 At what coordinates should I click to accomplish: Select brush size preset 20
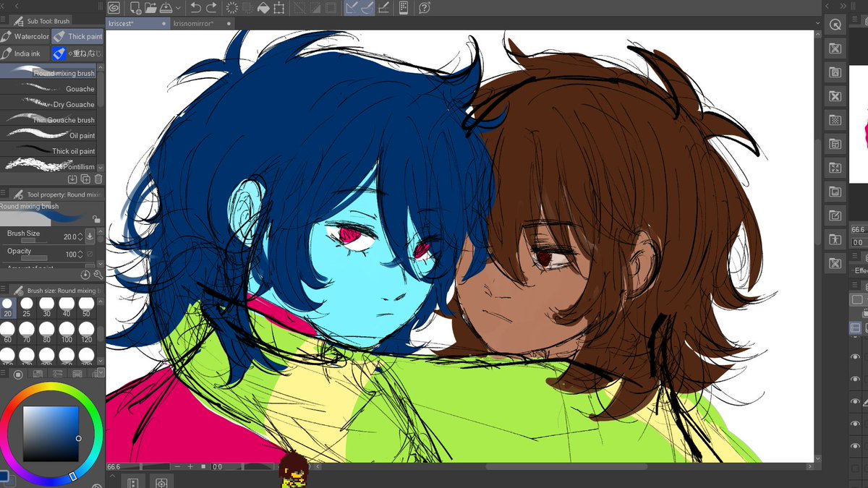pos(7,307)
